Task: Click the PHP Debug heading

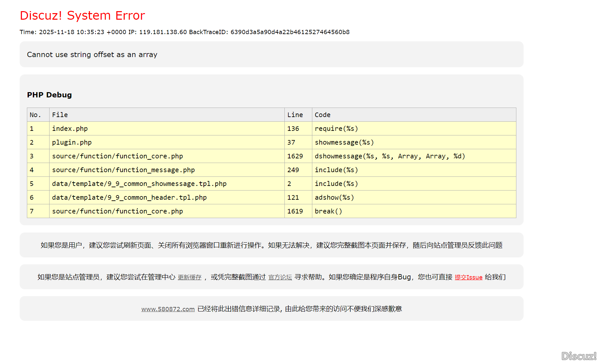Action: click(x=49, y=95)
